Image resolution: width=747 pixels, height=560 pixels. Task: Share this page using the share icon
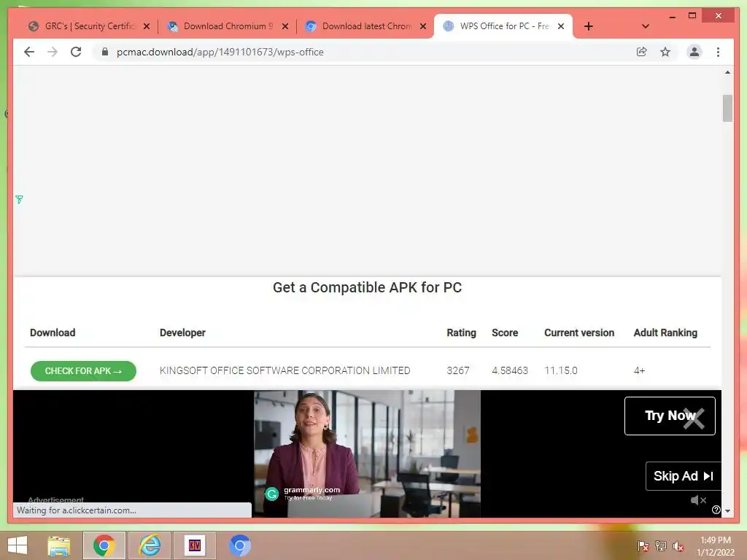pos(642,52)
